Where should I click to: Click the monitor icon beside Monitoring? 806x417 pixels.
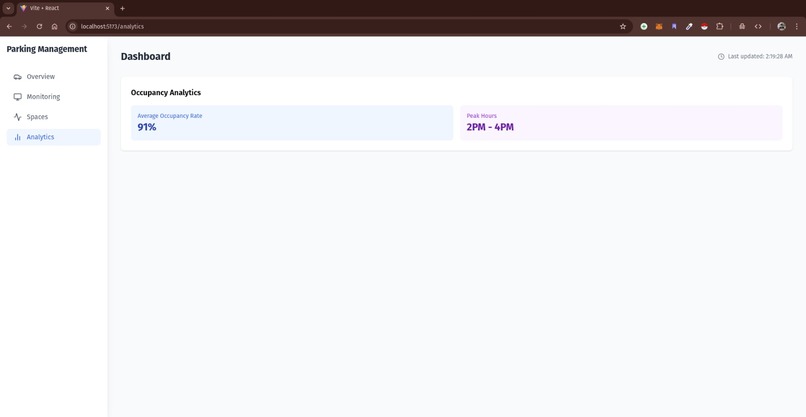[17, 97]
